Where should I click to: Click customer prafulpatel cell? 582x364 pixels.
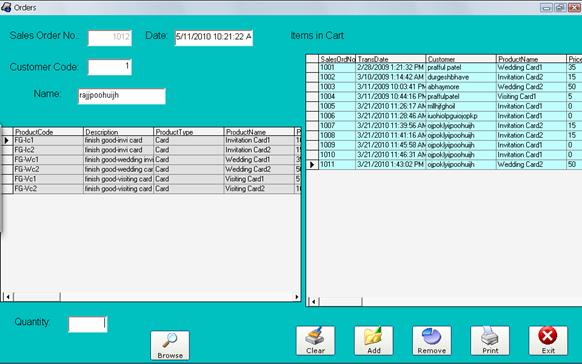[x=461, y=96]
